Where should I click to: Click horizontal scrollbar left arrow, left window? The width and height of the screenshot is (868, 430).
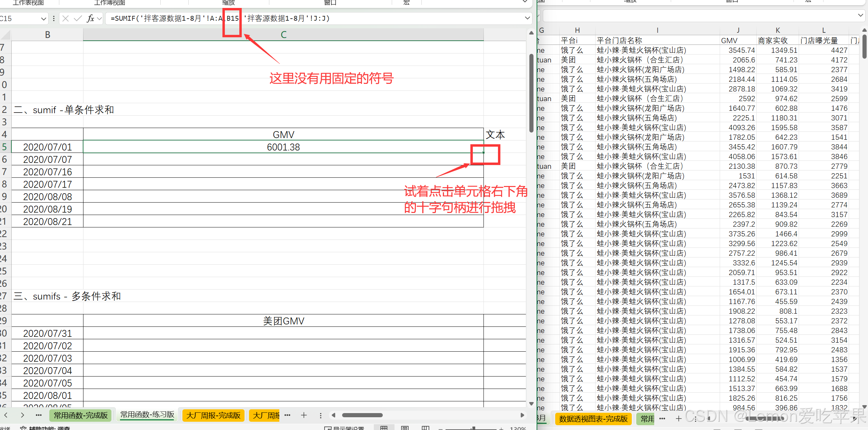[x=333, y=415]
